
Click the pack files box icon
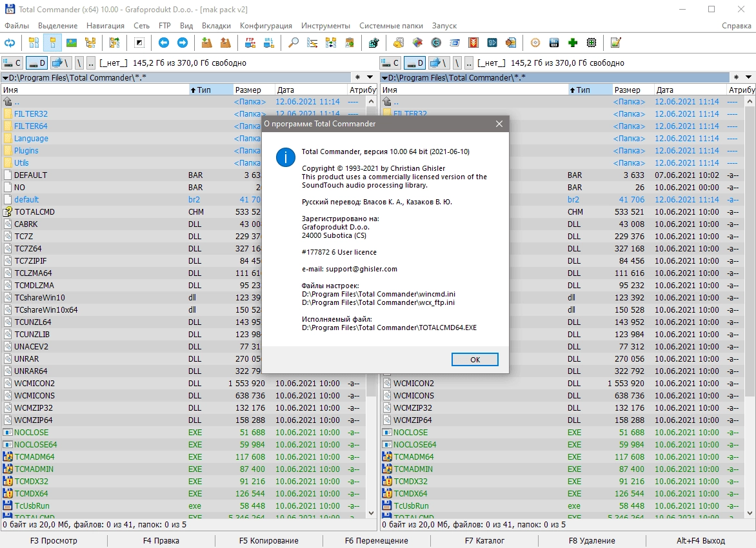pos(207,43)
